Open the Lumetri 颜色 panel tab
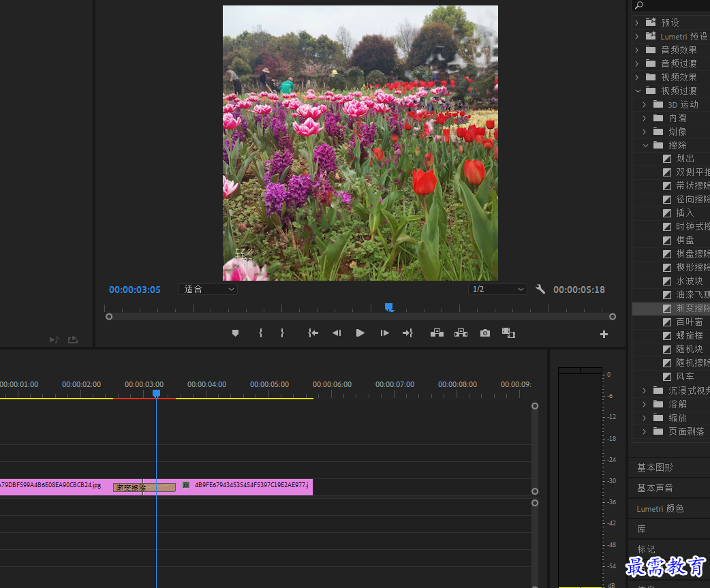This screenshot has width=710, height=588. 660,509
